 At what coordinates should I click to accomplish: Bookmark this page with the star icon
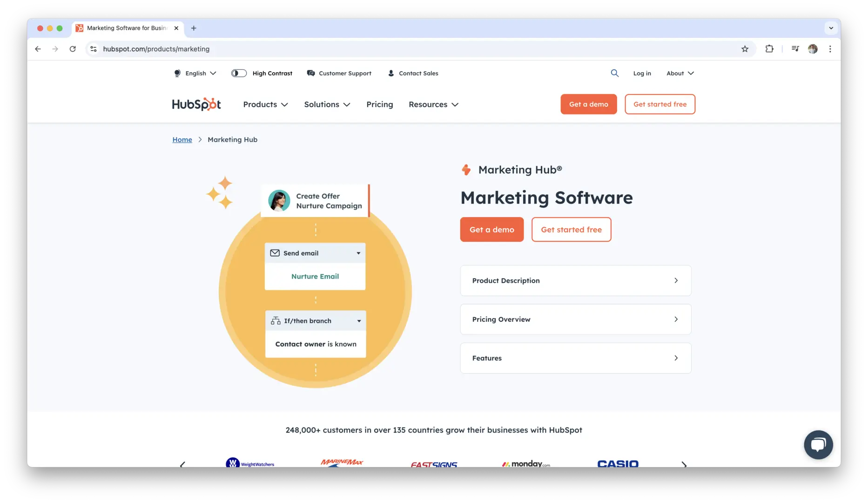tap(745, 49)
